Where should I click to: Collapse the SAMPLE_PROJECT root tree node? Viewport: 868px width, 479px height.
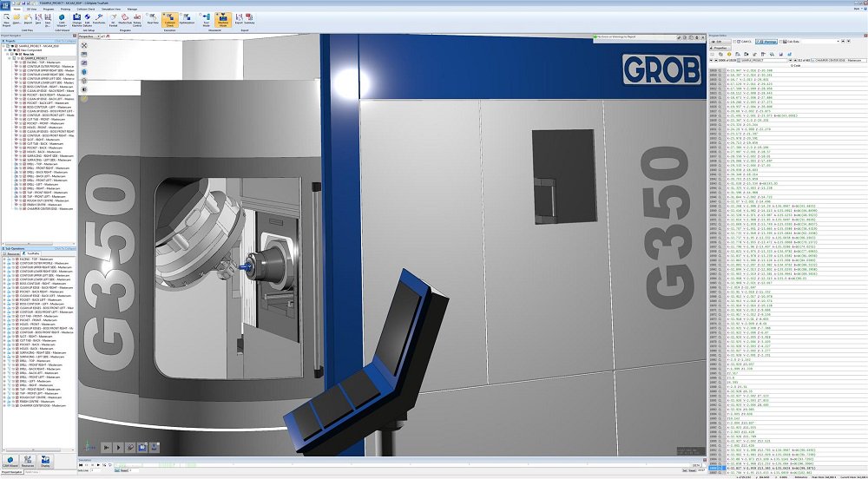click(x=3, y=46)
